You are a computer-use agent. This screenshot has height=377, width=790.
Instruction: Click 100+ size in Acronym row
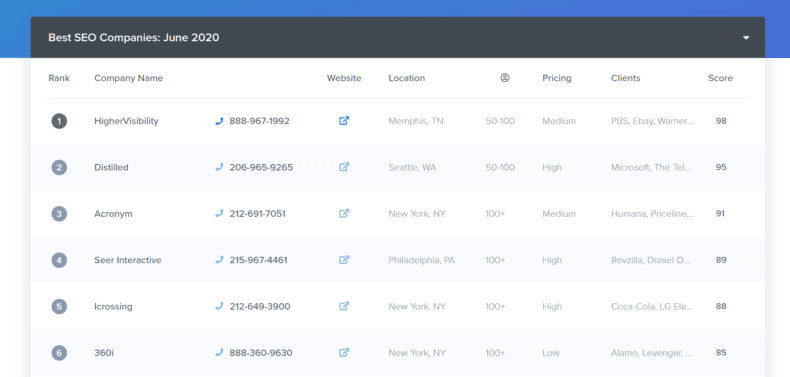(495, 214)
